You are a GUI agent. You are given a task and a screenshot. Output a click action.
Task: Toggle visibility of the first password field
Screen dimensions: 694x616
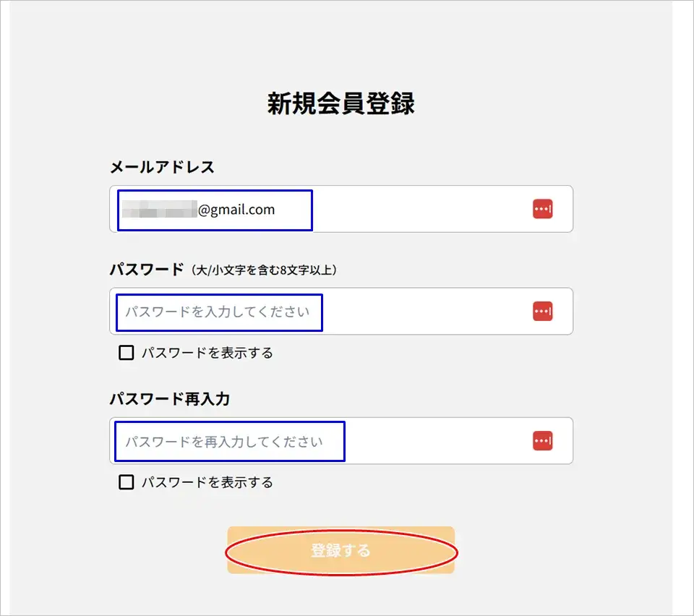point(127,352)
